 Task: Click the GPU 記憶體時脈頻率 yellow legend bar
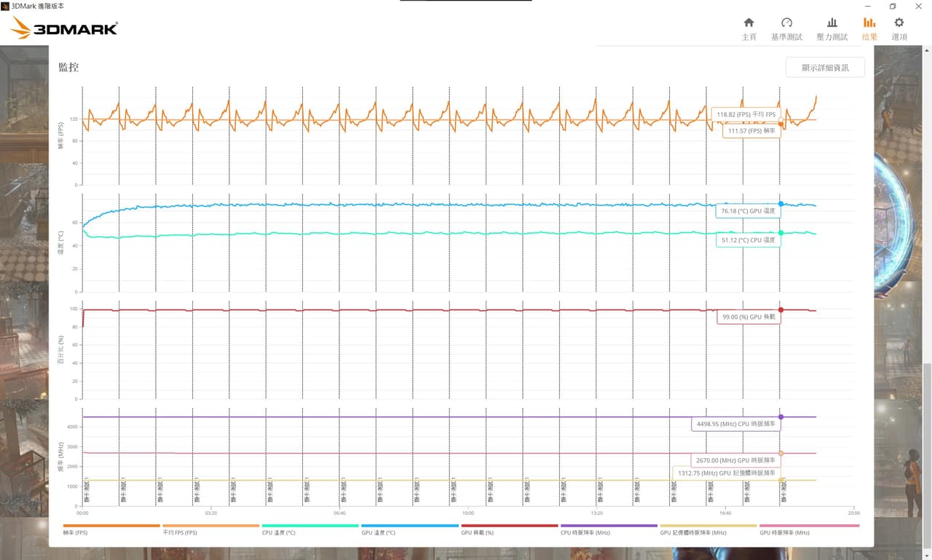(708, 525)
